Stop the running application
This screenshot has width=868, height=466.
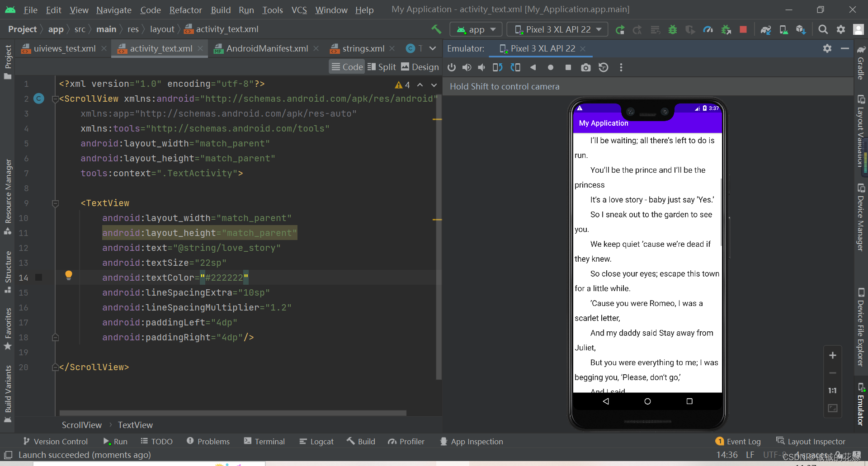pos(743,29)
